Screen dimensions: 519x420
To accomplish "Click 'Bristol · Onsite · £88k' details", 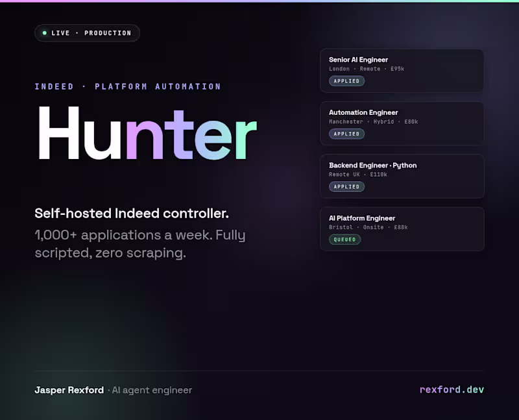I will 368,227.
